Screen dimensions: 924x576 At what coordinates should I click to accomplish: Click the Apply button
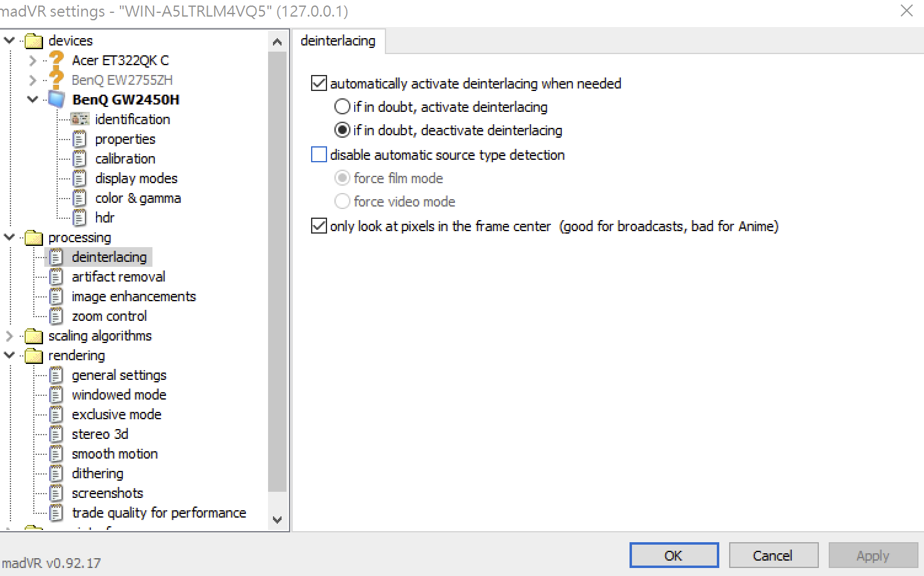(x=873, y=555)
